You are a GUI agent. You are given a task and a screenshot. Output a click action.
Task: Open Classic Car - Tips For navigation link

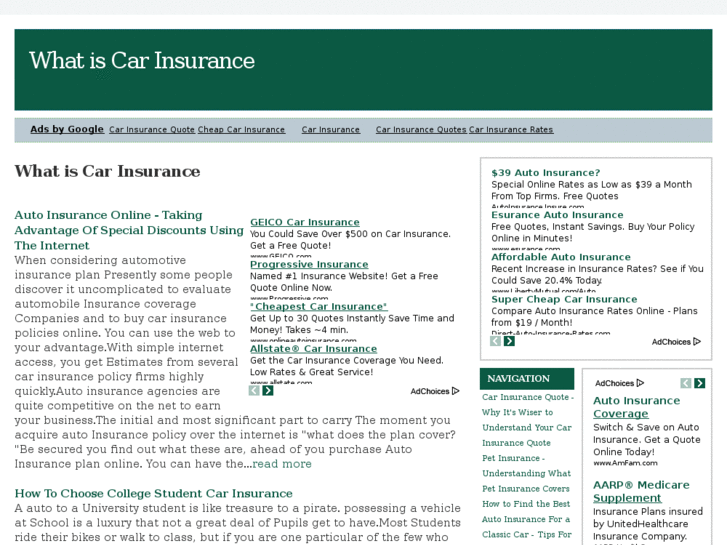[527, 535]
